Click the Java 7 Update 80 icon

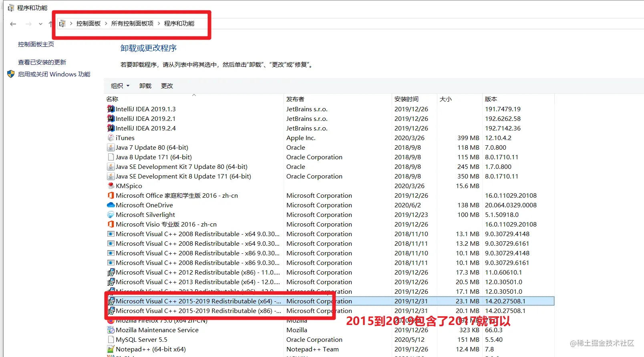click(111, 147)
